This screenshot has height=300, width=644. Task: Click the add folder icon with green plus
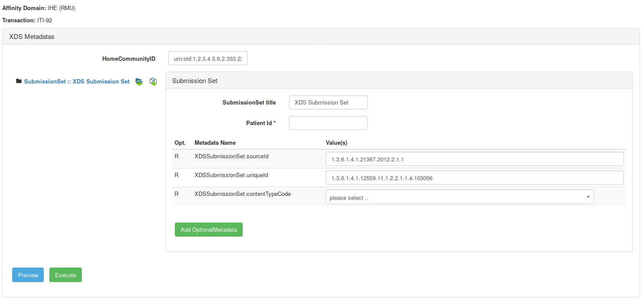pos(139,82)
